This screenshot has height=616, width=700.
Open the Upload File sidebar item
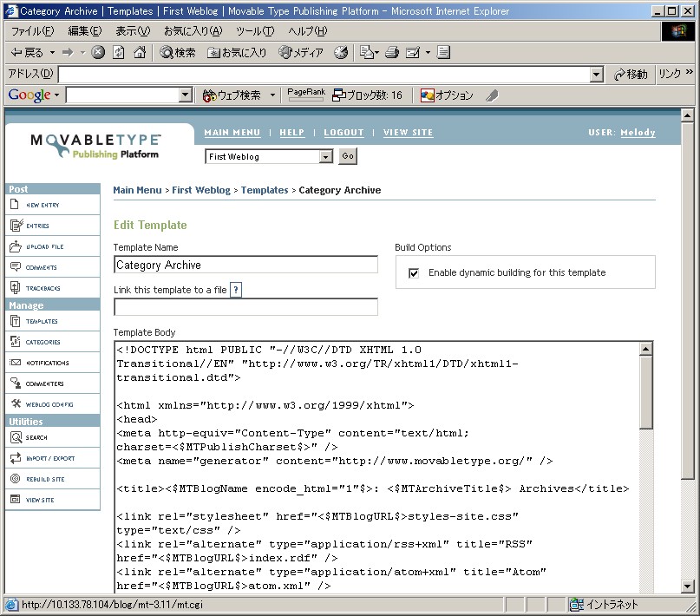coord(16,246)
